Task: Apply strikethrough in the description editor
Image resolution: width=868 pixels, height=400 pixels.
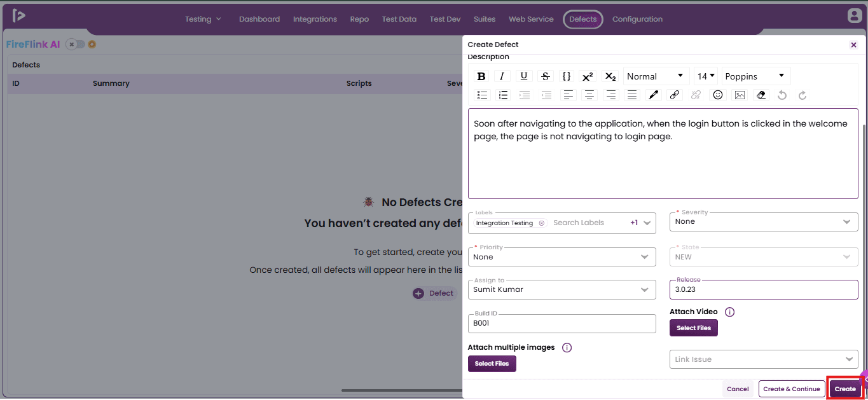Action: [x=546, y=76]
